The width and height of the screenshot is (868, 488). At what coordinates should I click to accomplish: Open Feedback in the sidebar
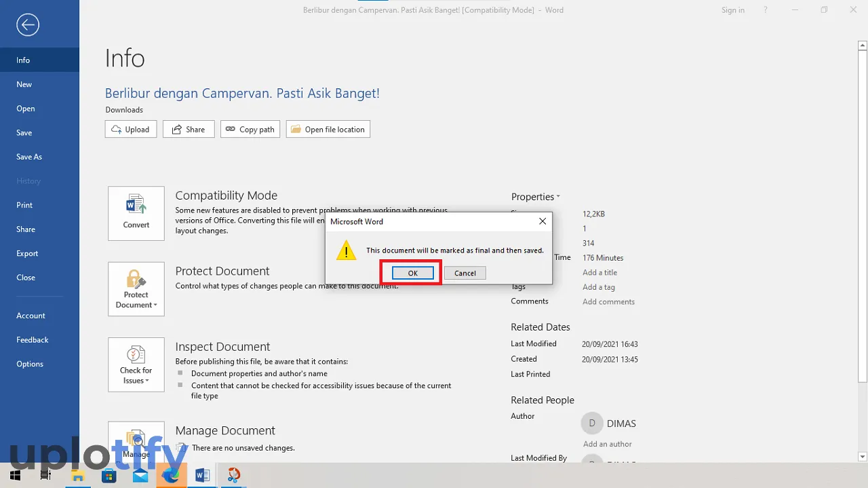click(x=39, y=340)
